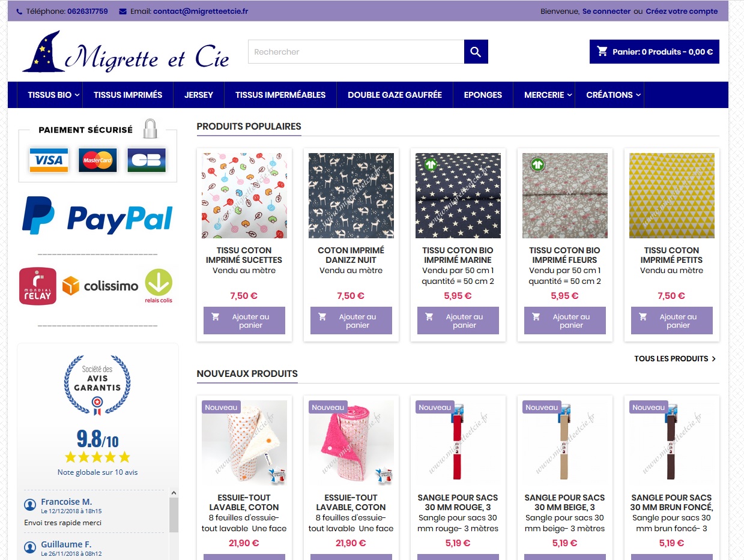The image size is (744, 560).
Task: Open the Jersey category
Action: pyautogui.click(x=199, y=95)
